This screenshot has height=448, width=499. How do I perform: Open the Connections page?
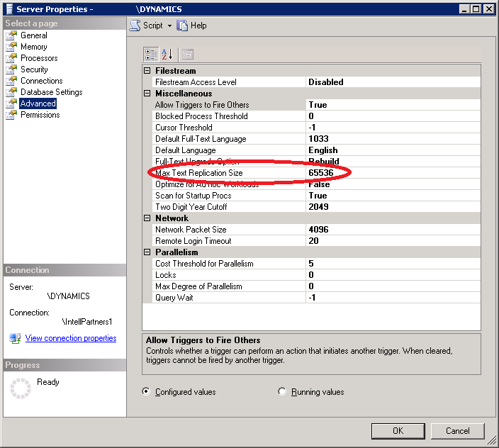click(x=42, y=81)
